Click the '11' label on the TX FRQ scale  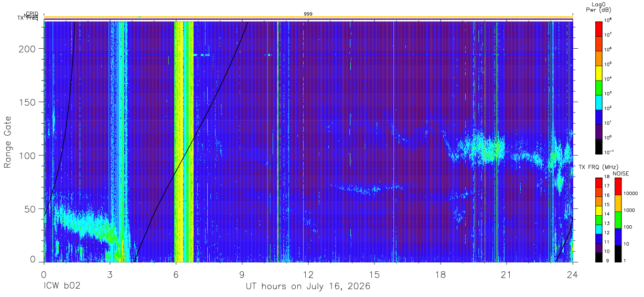pyautogui.click(x=607, y=242)
